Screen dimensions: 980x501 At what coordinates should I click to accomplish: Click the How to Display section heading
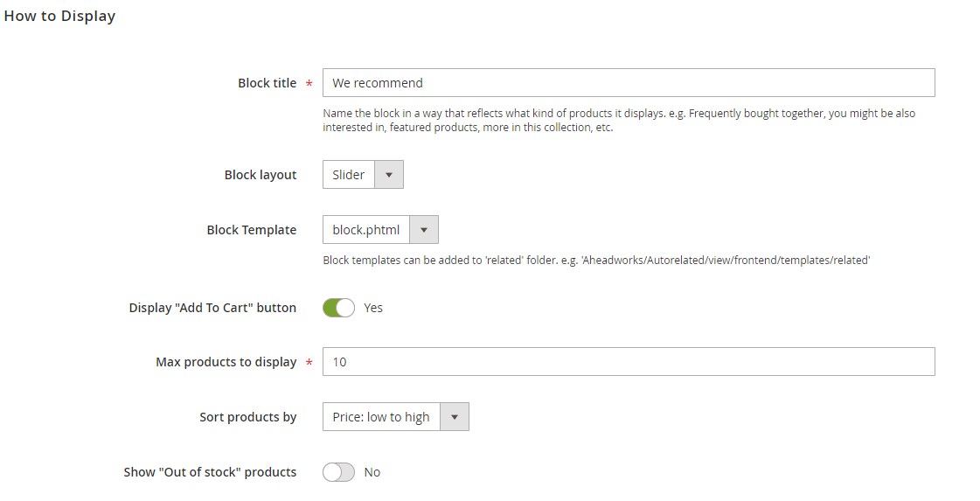(59, 16)
